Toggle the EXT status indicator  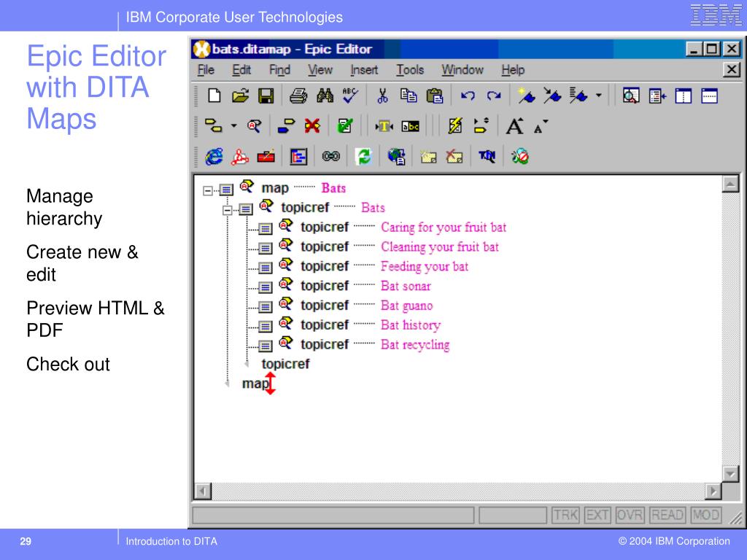[597, 516]
